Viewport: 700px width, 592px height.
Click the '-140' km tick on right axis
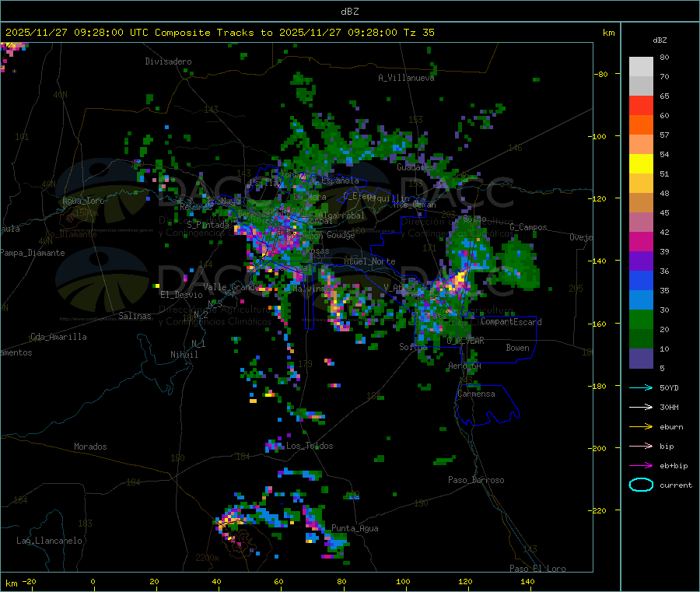(599, 261)
